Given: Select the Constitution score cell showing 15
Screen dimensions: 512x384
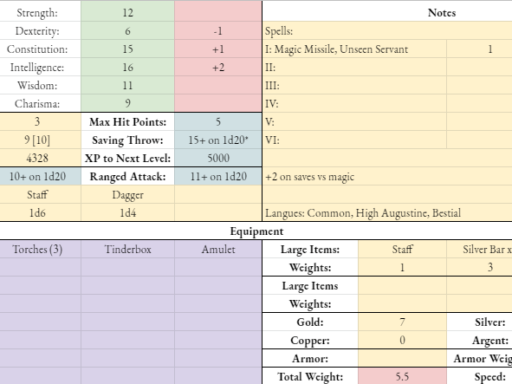Looking at the screenshot, I should tap(127, 49).
